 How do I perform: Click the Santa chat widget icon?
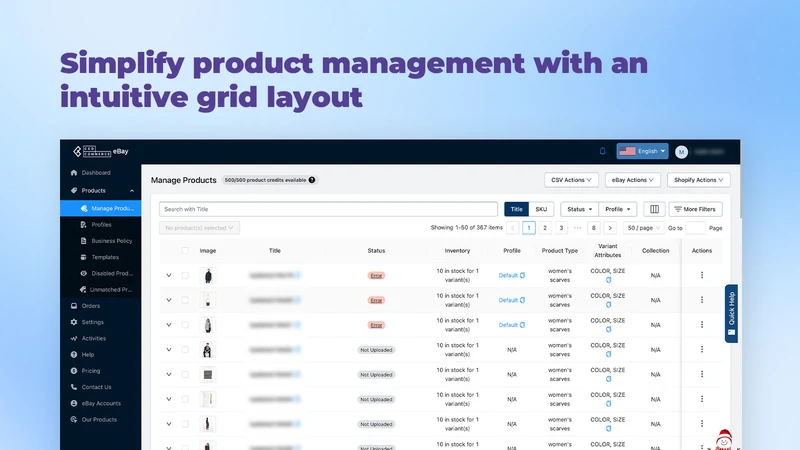click(723, 440)
